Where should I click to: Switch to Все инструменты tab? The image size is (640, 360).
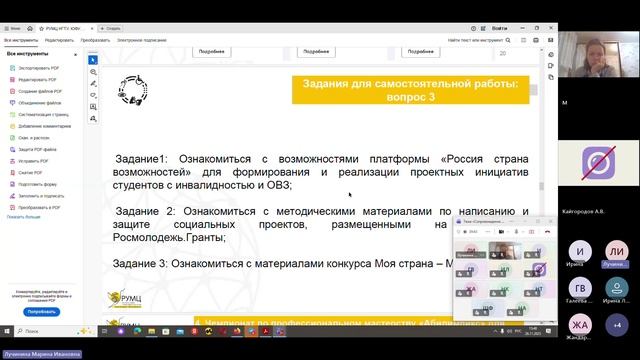tap(21, 40)
